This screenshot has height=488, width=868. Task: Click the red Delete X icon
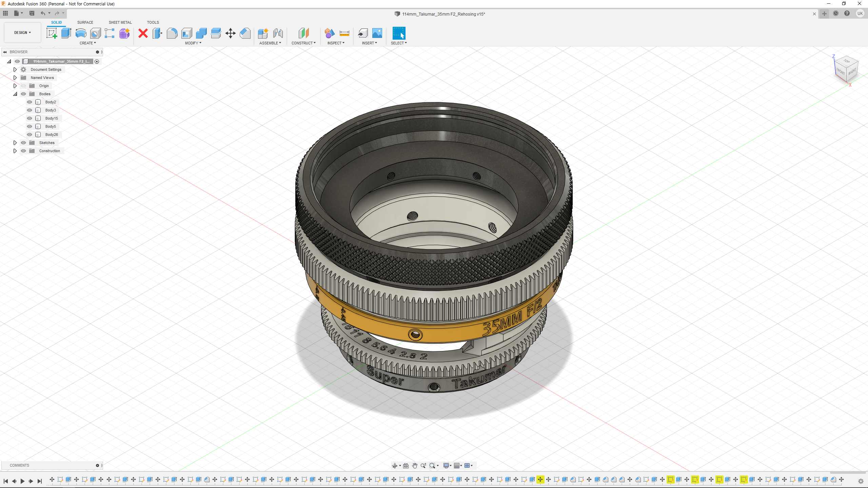coord(143,33)
